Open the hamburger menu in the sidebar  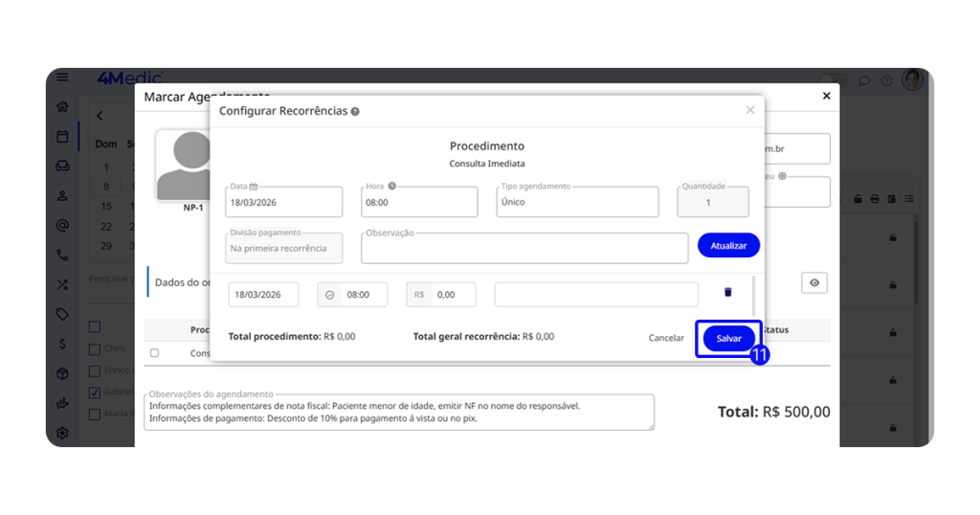pyautogui.click(x=62, y=78)
